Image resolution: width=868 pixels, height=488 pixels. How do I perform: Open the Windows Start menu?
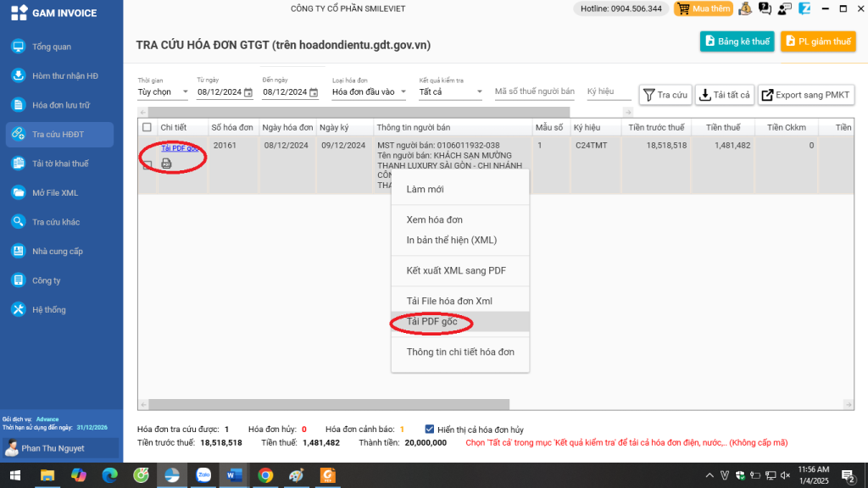15,476
